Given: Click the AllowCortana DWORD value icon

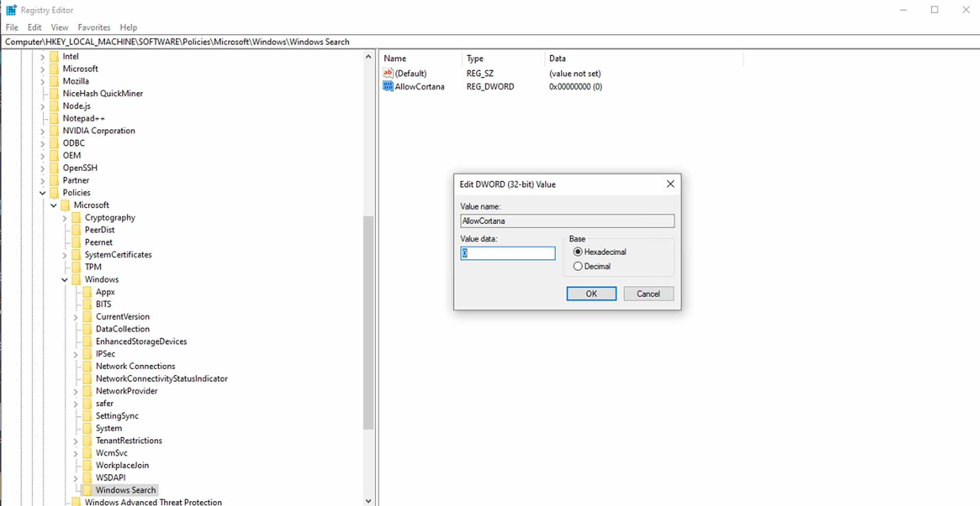Looking at the screenshot, I should click(388, 87).
